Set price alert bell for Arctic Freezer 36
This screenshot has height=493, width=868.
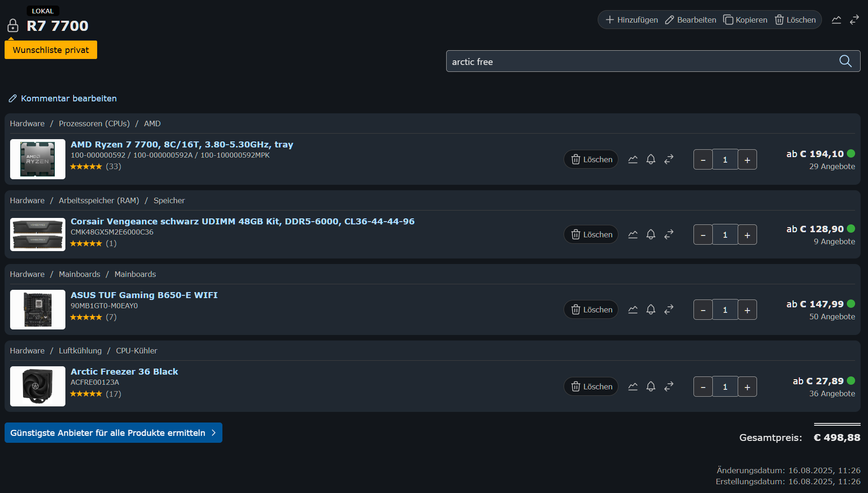pos(651,387)
